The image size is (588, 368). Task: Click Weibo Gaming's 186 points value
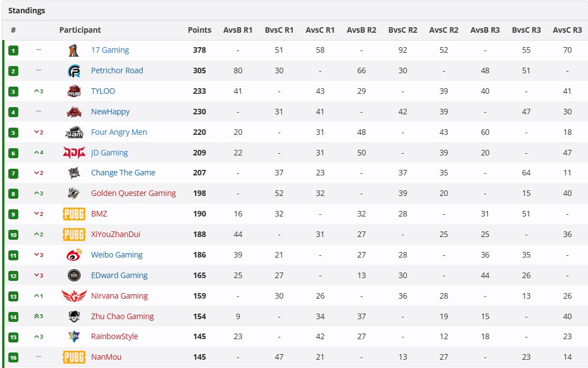click(x=200, y=255)
